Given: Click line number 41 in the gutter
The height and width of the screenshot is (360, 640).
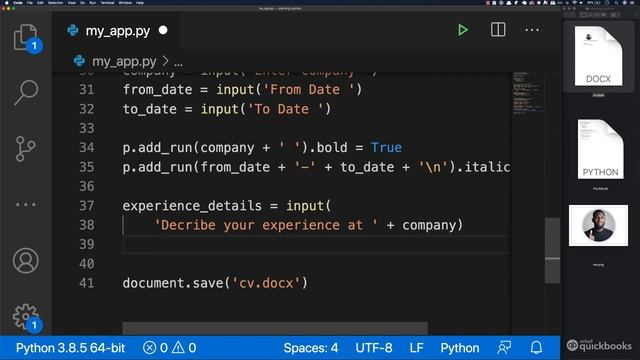Looking at the screenshot, I should tap(87, 283).
